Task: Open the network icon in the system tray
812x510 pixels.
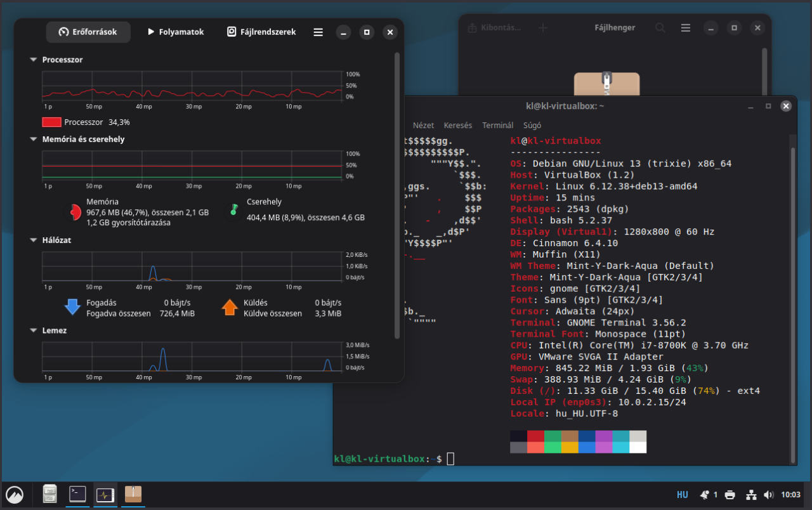Action: point(750,495)
